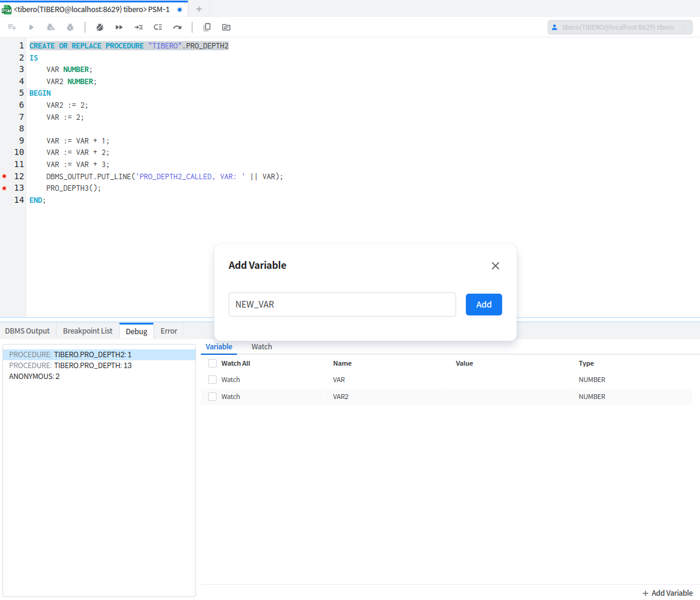Open the Breakpoint List tab
Image resolution: width=700 pixels, height=600 pixels.
pyautogui.click(x=88, y=331)
